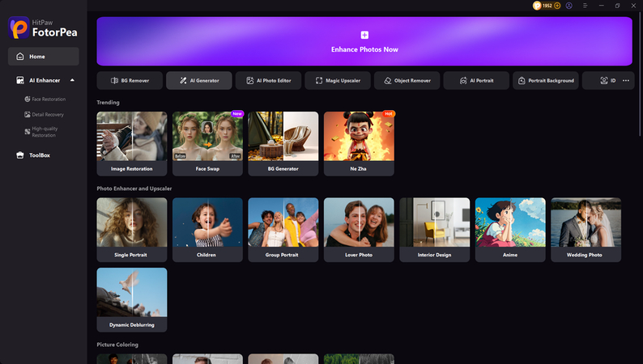Collapse the AI Enhancer section arrow

72,80
